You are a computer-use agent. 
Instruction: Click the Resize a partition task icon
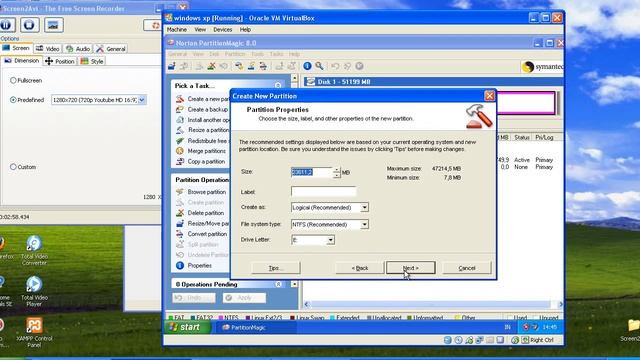click(180, 130)
